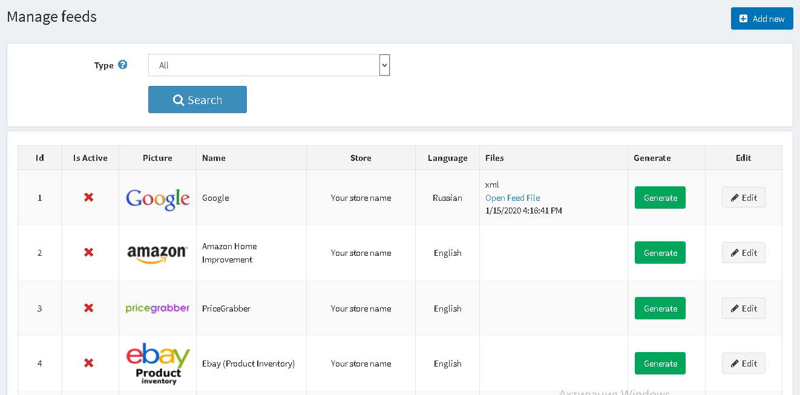Click the Picture column header
Image resolution: width=800 pixels, height=395 pixels.
[157, 158]
